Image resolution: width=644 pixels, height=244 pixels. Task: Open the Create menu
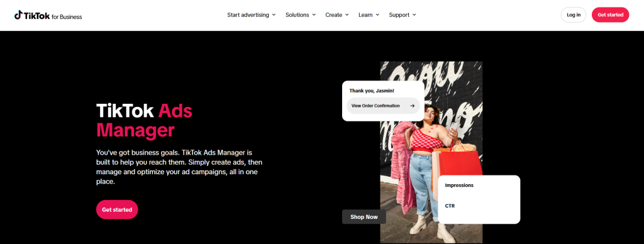tap(337, 15)
